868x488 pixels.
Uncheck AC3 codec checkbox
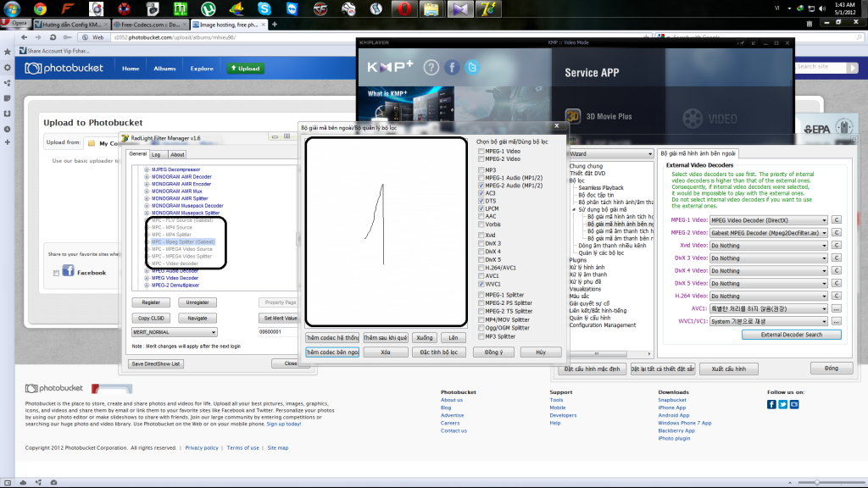481,193
